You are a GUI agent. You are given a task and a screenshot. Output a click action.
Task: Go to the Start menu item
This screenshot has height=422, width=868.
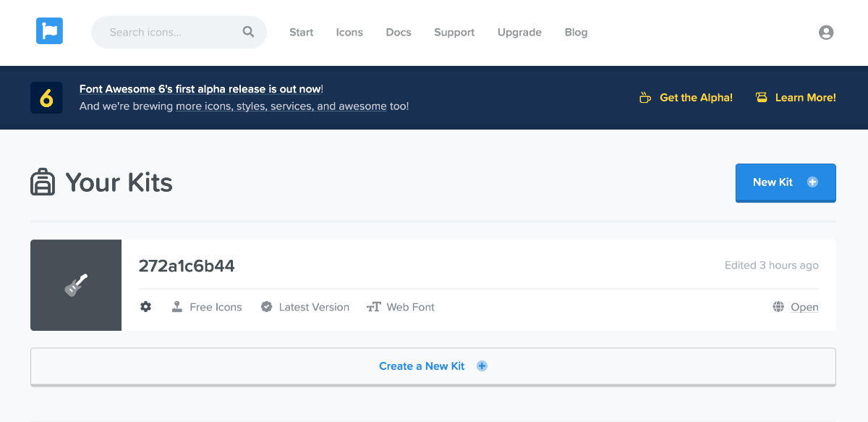point(302,32)
